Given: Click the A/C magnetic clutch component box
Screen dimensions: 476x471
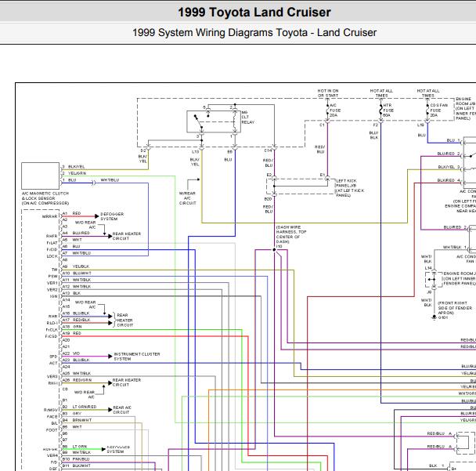Looking at the screenshot, I should (41, 176).
